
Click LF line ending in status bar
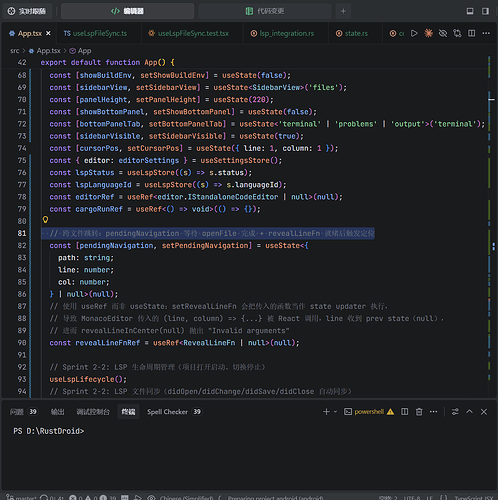tap(429, 498)
